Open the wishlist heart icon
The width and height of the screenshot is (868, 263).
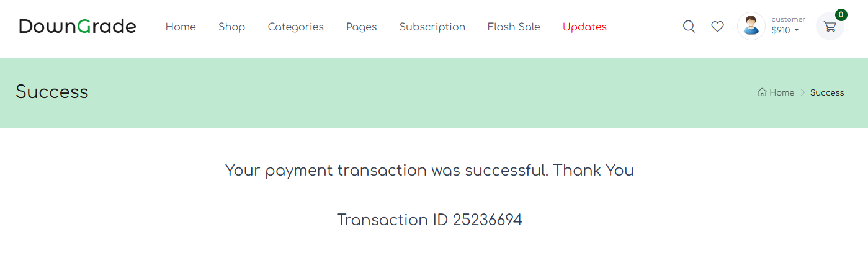coord(717,27)
